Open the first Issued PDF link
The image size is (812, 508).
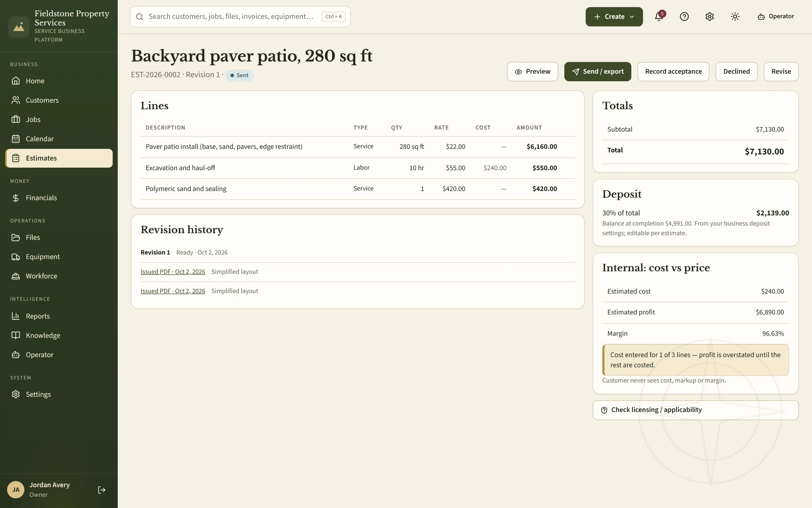click(x=173, y=272)
